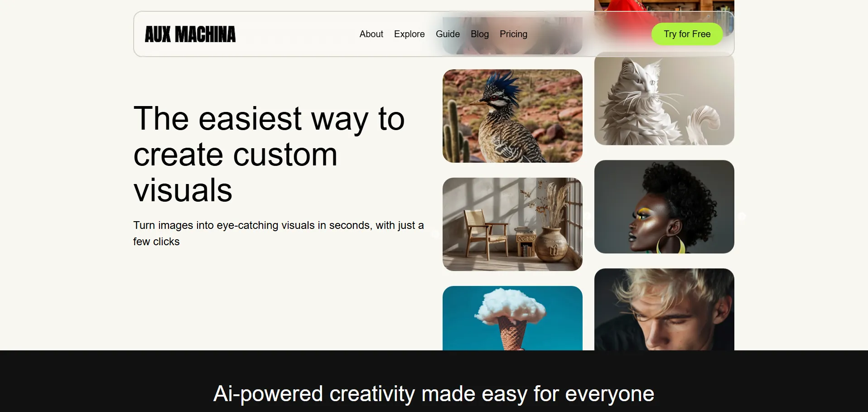Select the white paper cat image
This screenshot has height=412, width=868.
point(664,100)
